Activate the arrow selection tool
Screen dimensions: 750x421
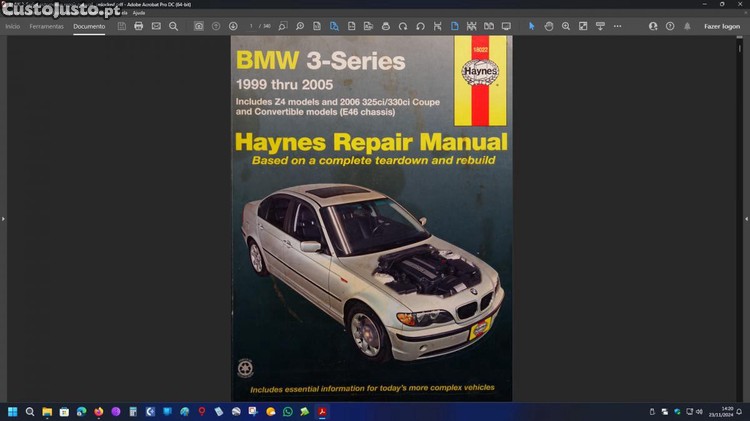point(532,26)
